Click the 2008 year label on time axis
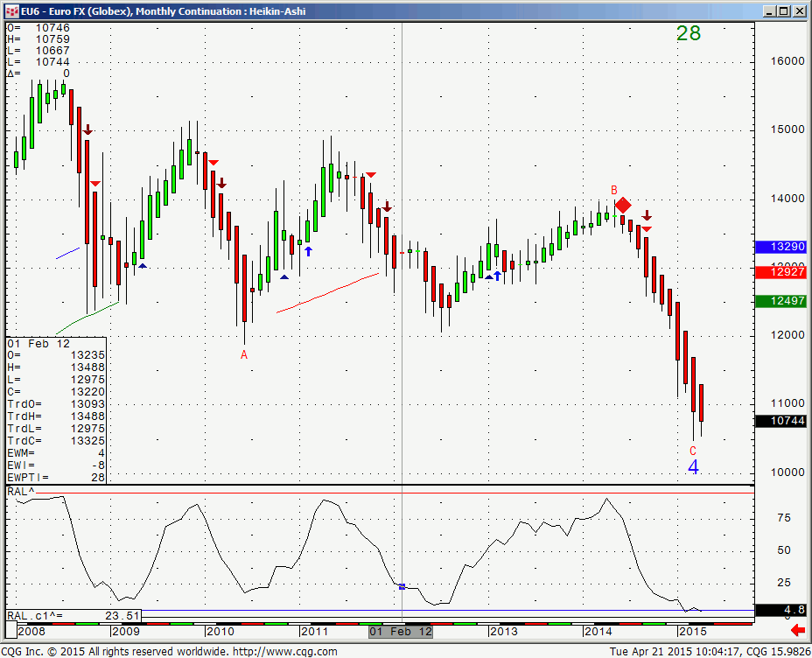 pyautogui.click(x=31, y=632)
